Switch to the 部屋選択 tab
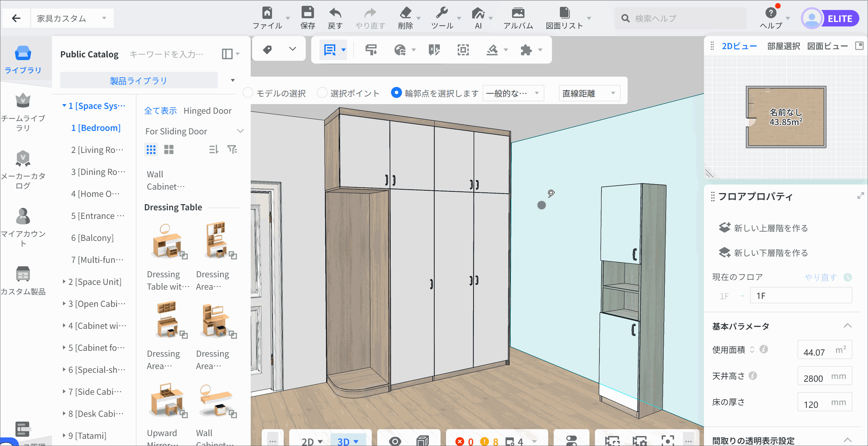The image size is (868, 446). [783, 46]
